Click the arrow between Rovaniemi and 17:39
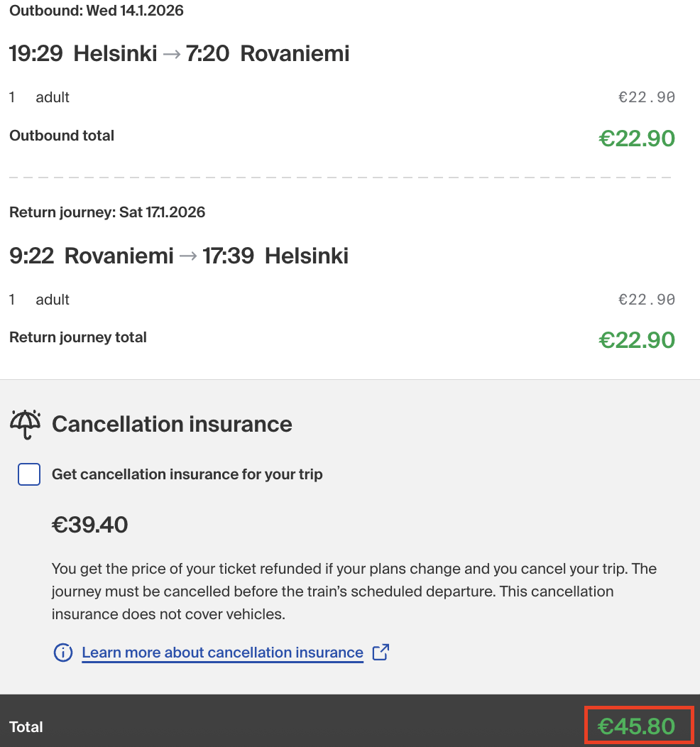700x747 pixels. click(188, 256)
